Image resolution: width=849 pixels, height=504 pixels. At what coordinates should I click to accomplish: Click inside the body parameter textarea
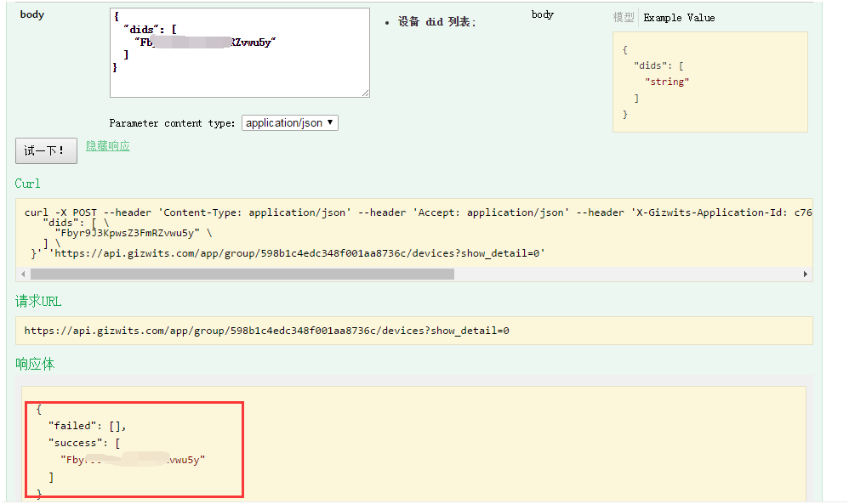pos(239,53)
